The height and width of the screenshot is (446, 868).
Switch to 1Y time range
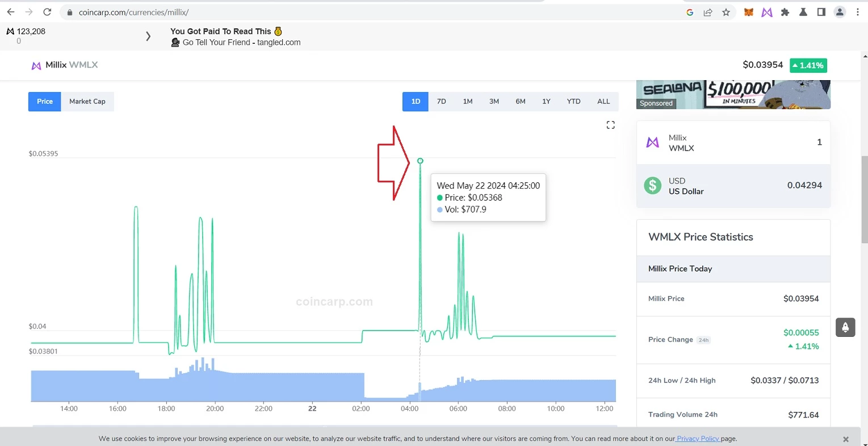[546, 101]
